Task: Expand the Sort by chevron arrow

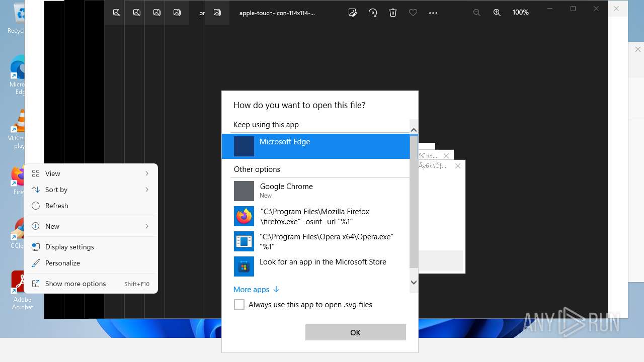Action: (x=147, y=190)
